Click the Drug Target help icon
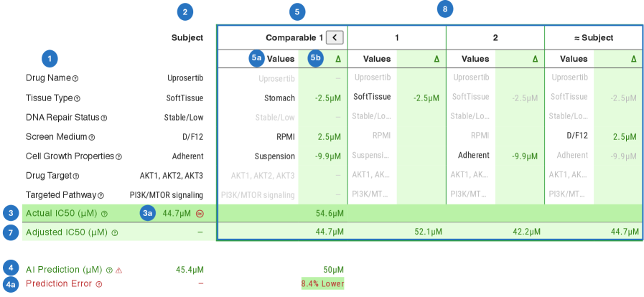644x297 pixels. (x=76, y=176)
